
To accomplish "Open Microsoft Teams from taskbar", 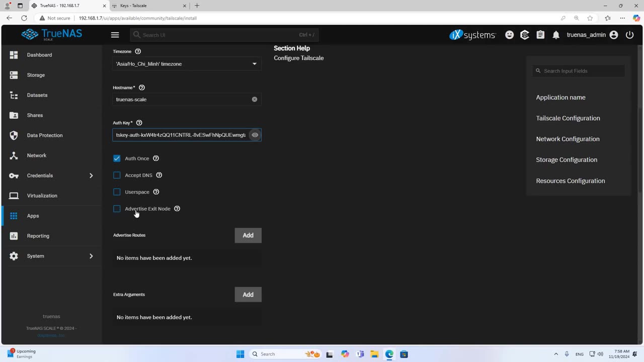I will 360,354.
